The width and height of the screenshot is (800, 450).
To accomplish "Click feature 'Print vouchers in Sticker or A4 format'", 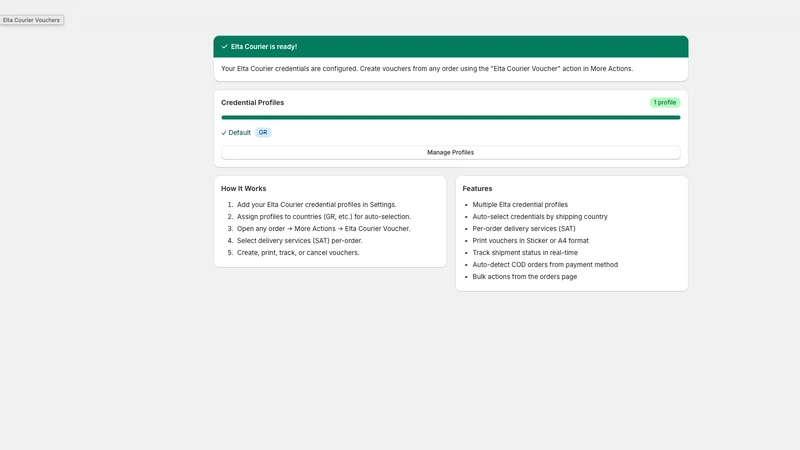I will coord(531,241).
